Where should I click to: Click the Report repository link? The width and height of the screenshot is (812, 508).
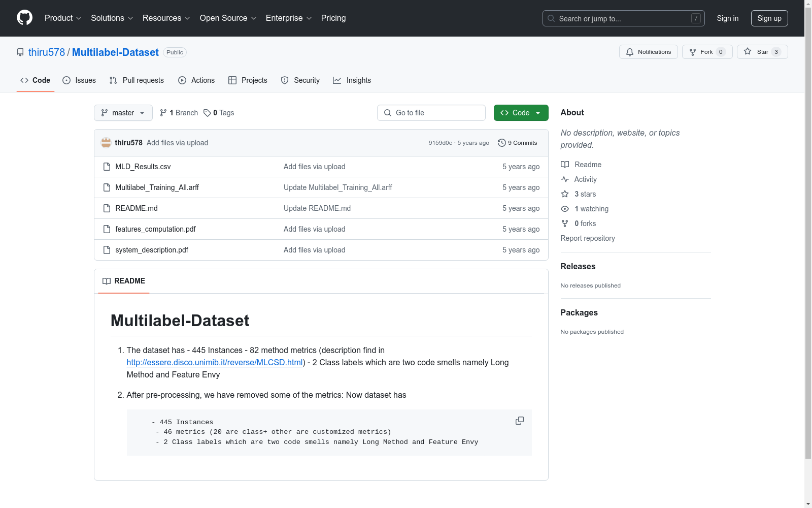click(x=588, y=238)
